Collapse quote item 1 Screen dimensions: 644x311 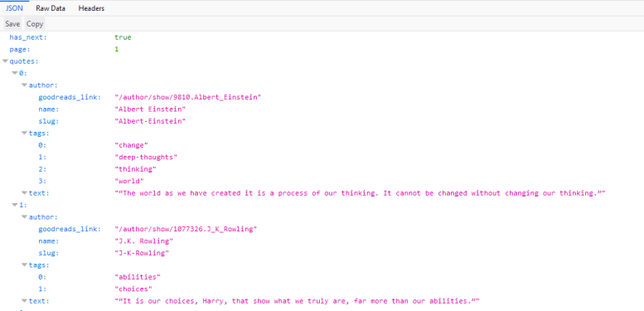pos(15,205)
